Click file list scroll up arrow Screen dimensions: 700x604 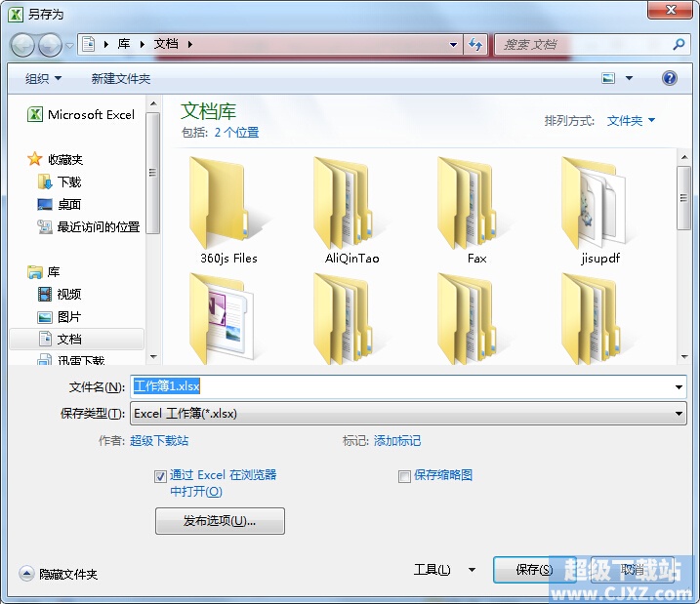684,157
